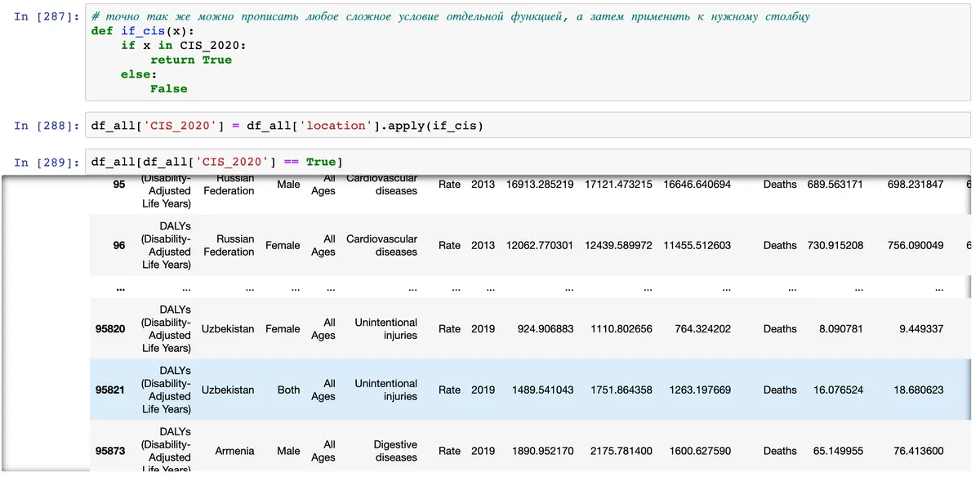Screen dimensions: 980x477
Task: Click the In [287] cell prompt
Action: click(x=47, y=16)
